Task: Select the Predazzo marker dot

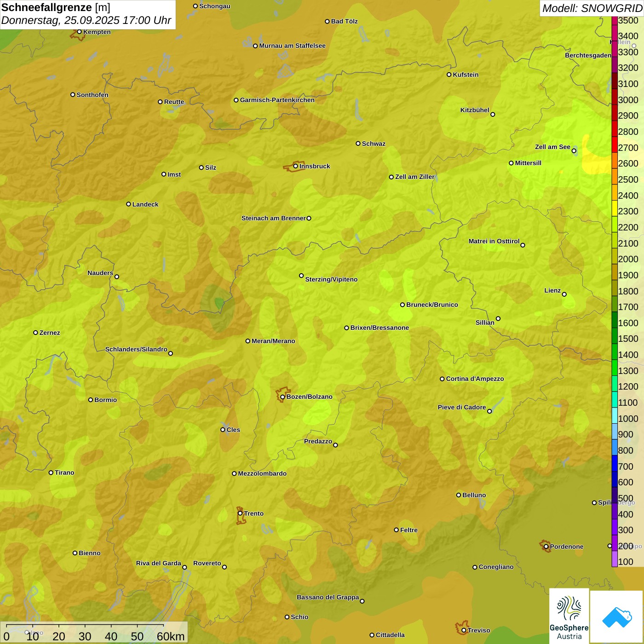Action: click(x=335, y=445)
